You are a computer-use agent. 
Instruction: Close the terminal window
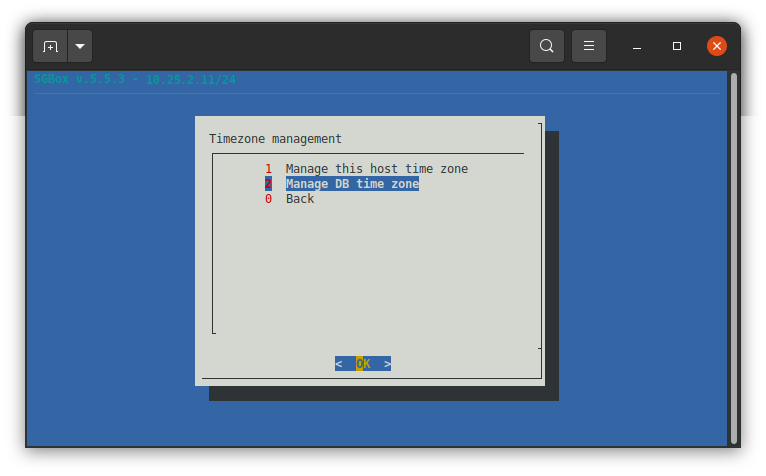[717, 46]
